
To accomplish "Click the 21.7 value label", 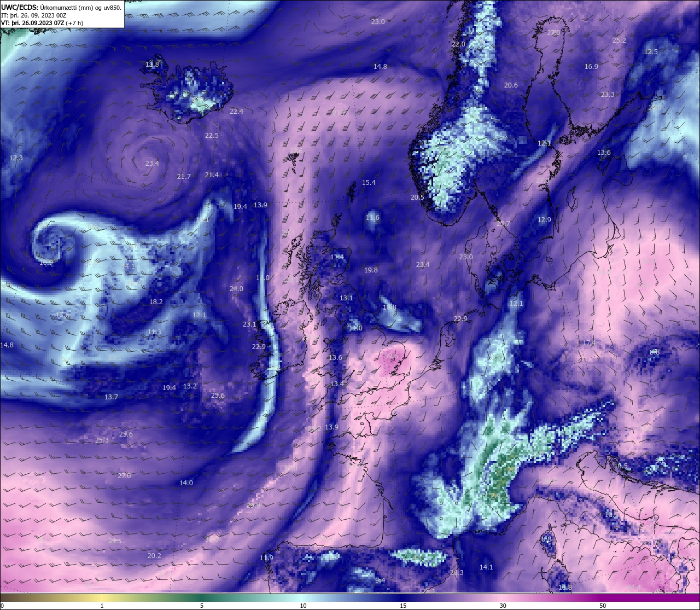I will tap(184, 177).
